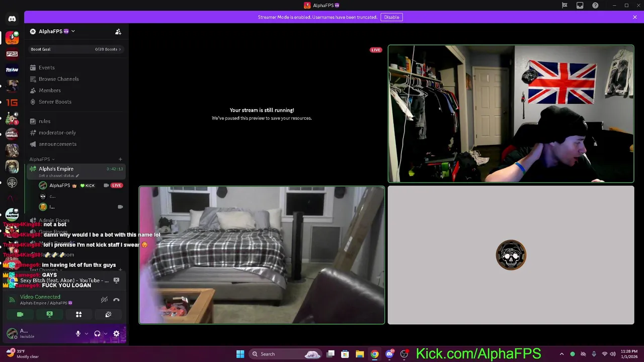Deafen using the headphones button
The image size is (644, 362).
(x=97, y=333)
